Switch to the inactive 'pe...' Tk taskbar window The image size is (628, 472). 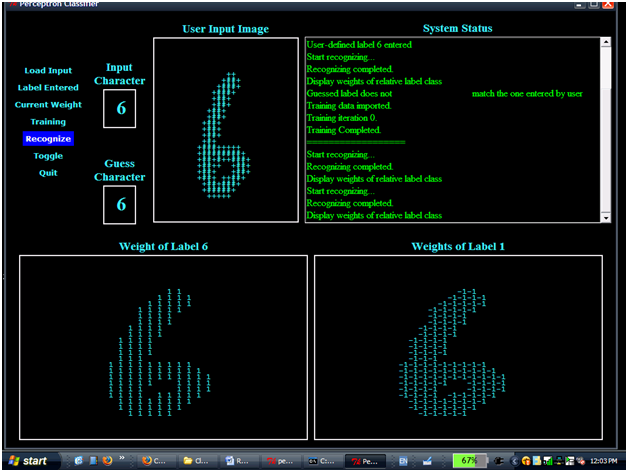pos(280,461)
